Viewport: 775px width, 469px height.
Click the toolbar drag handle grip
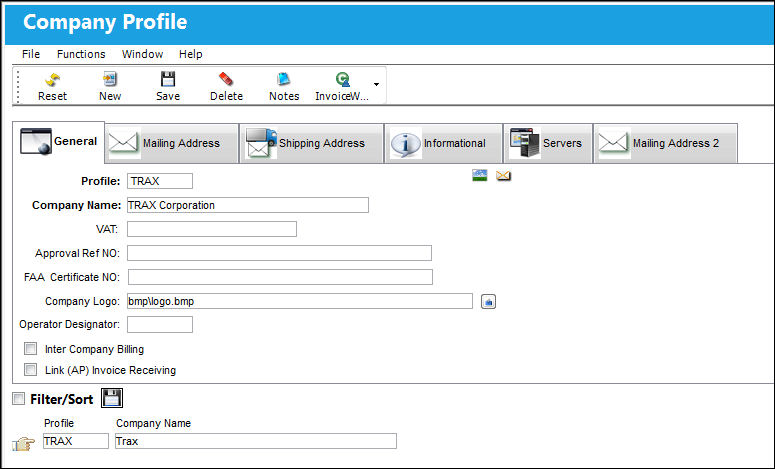(x=18, y=87)
